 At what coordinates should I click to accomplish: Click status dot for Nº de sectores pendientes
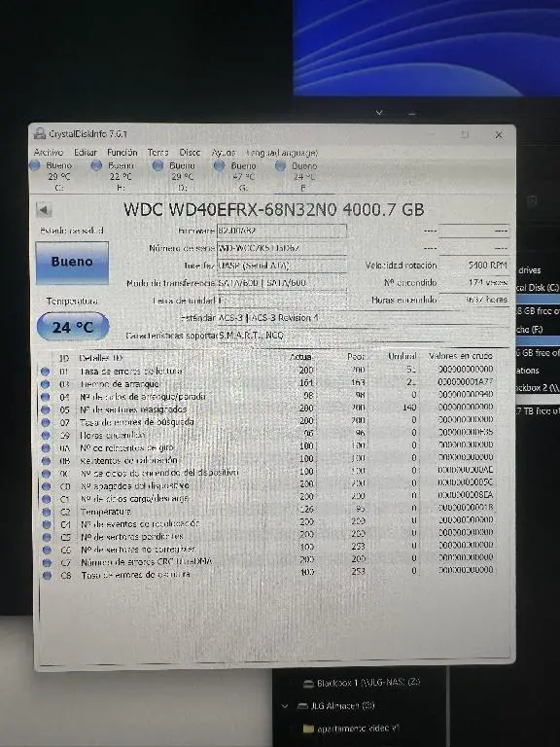point(47,537)
